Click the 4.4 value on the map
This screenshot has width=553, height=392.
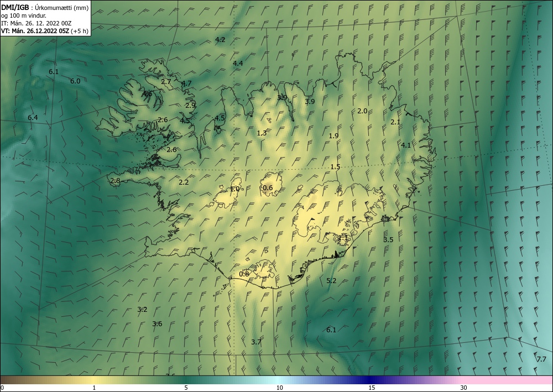click(238, 64)
